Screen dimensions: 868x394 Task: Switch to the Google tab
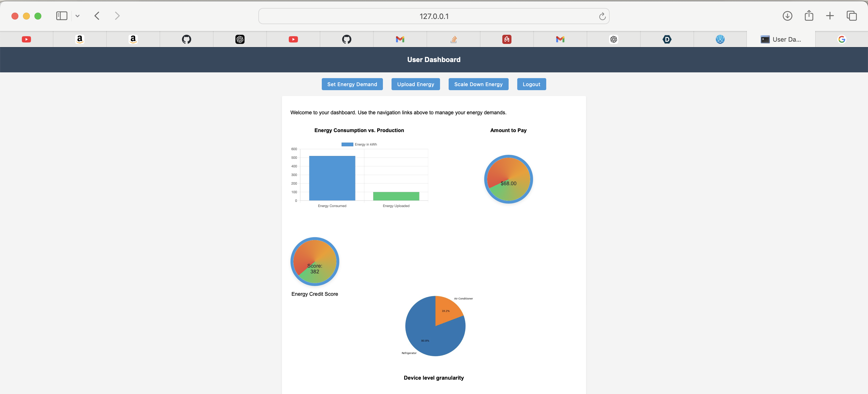pyautogui.click(x=841, y=39)
